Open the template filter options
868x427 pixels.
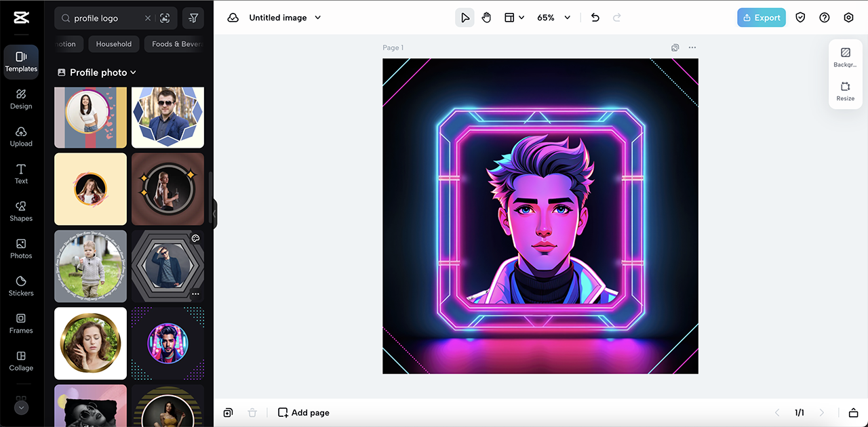click(x=193, y=18)
